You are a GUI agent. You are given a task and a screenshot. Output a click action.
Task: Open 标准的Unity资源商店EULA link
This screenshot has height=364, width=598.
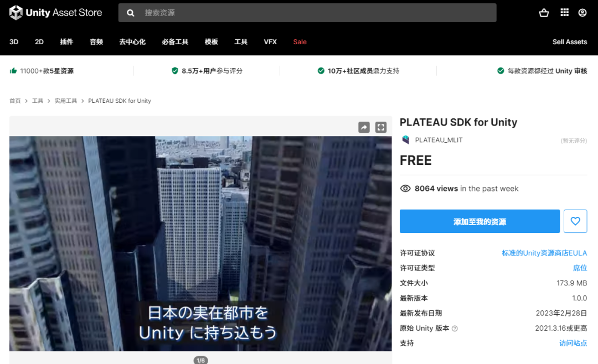(544, 253)
